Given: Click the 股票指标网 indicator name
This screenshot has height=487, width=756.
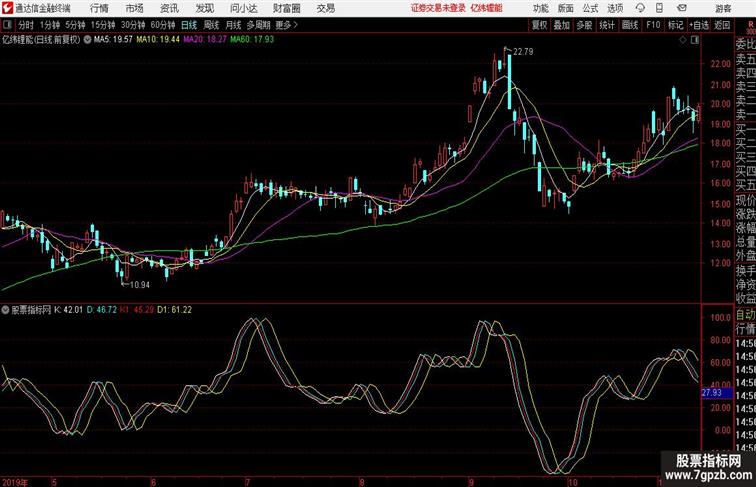Looking at the screenshot, I should pos(31,310).
